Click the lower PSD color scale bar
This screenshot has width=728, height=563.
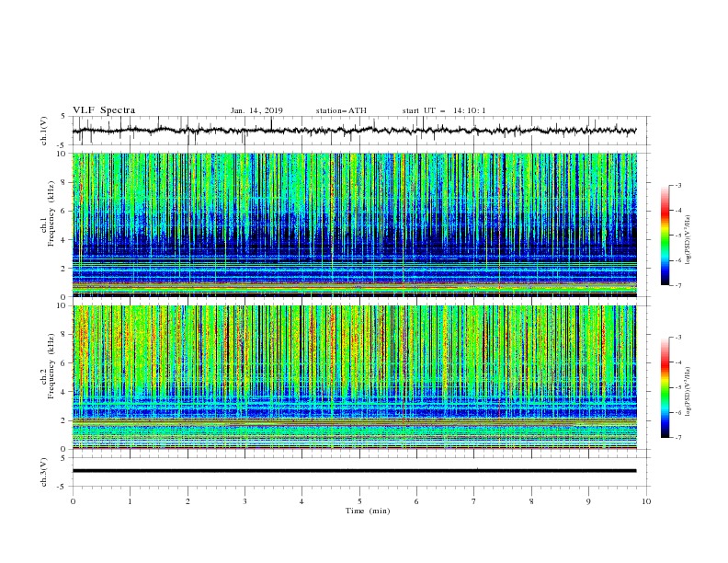(x=665, y=387)
